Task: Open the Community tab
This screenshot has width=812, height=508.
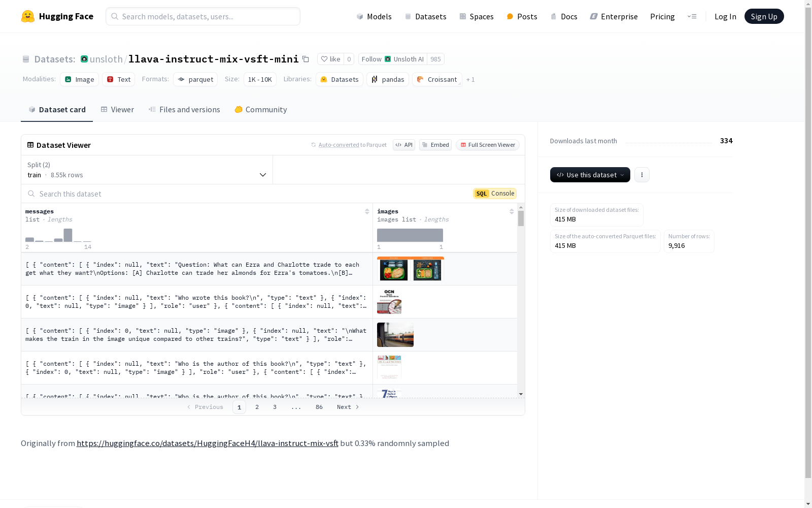Action: tap(261, 110)
